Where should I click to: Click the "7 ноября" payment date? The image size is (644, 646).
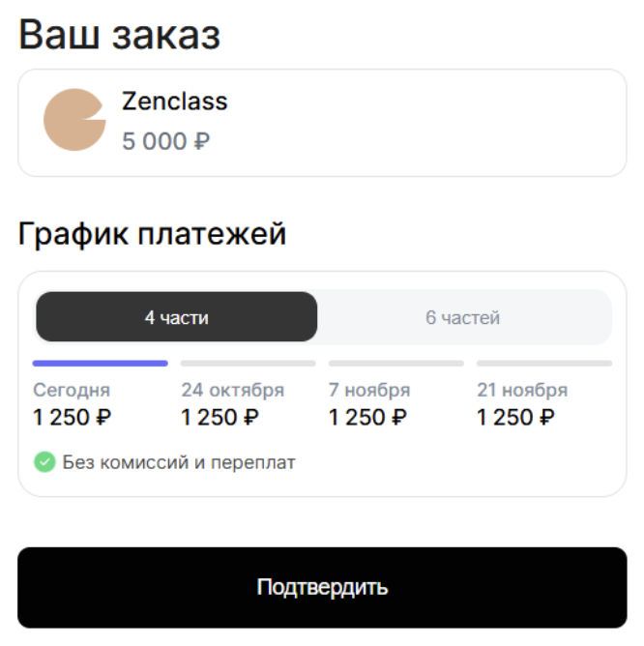point(369,391)
